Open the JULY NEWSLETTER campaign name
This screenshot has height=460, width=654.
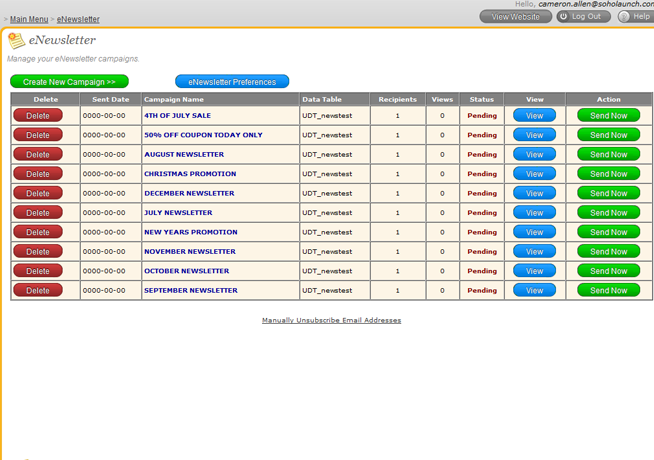tap(178, 213)
